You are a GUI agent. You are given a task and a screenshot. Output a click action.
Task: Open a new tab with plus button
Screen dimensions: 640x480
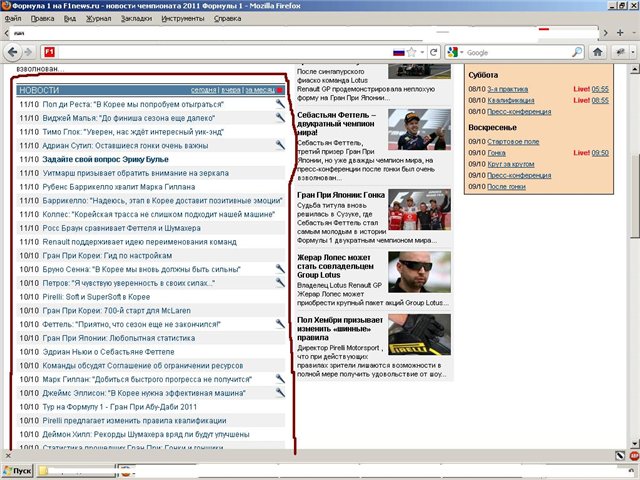click(620, 33)
